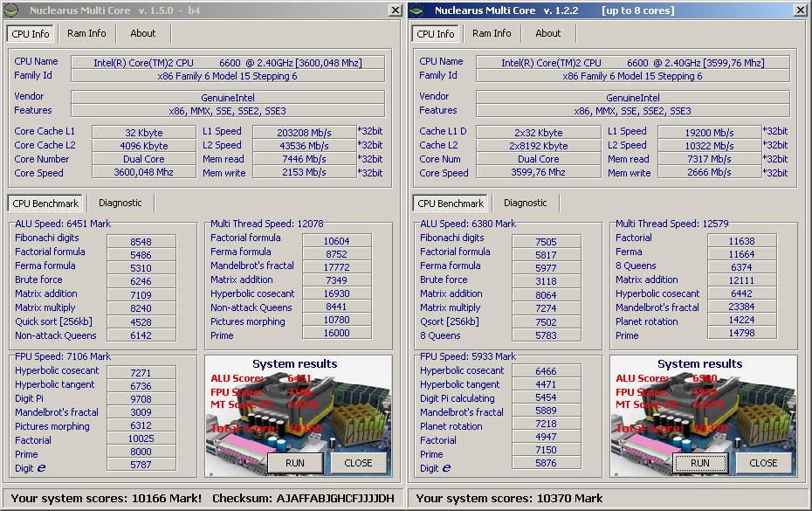This screenshot has width=812, height=511.
Task: Click Pictures morphing multi-thread score "10780"
Action: [x=337, y=320]
